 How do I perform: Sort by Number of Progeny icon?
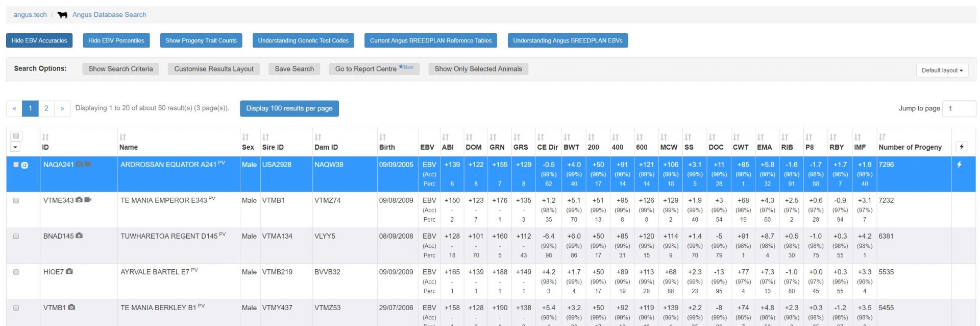coord(882,137)
